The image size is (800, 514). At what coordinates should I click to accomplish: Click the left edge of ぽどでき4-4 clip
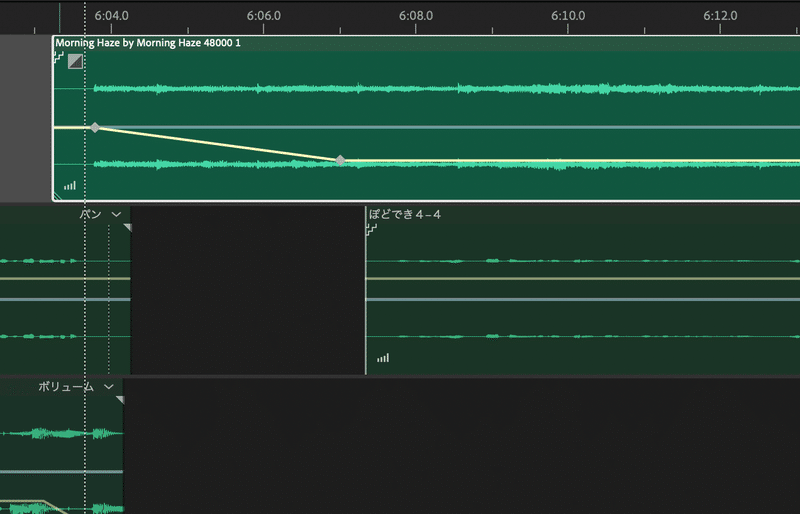[366, 290]
